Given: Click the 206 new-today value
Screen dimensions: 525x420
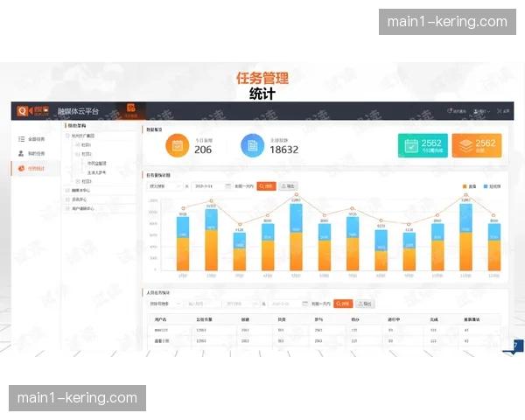Looking at the screenshot, I should 203,150.
